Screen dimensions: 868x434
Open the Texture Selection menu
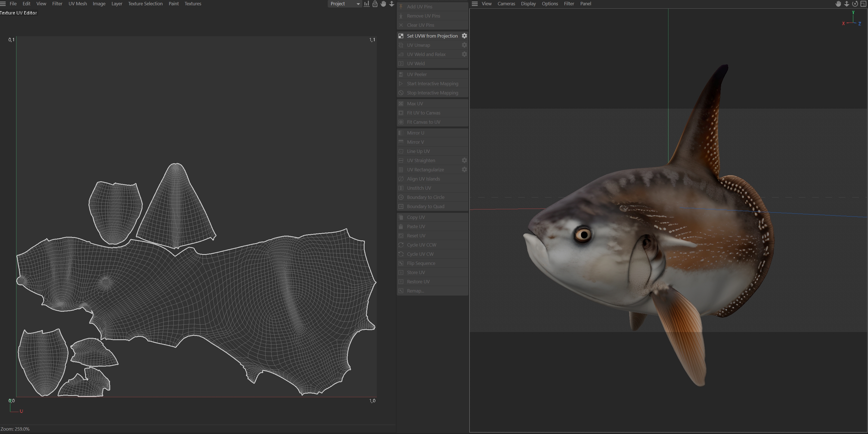tap(145, 4)
